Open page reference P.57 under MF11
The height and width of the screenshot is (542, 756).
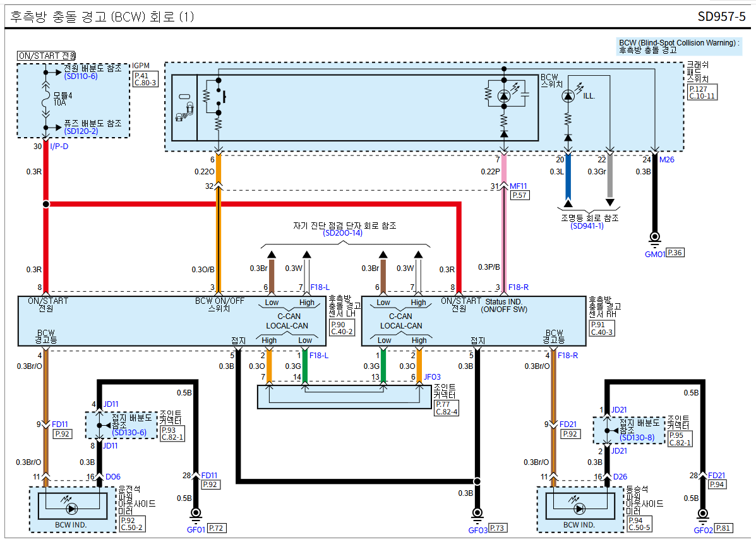520,195
